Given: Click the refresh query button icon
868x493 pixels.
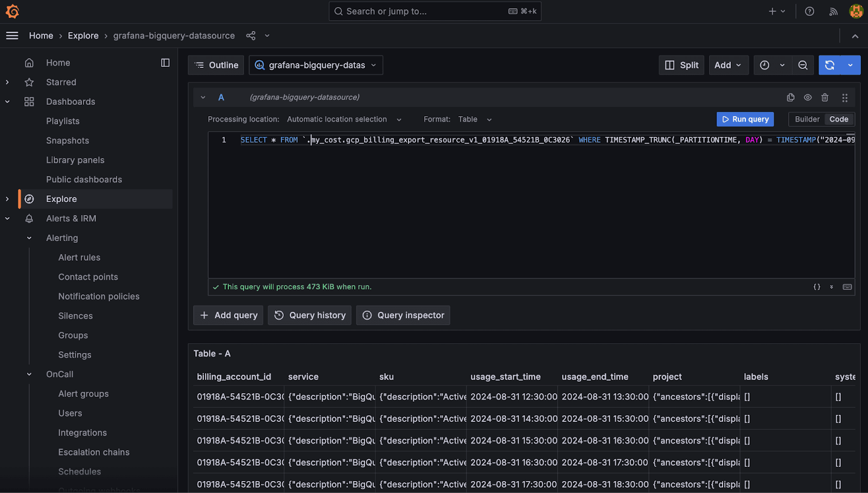Looking at the screenshot, I should (829, 65).
